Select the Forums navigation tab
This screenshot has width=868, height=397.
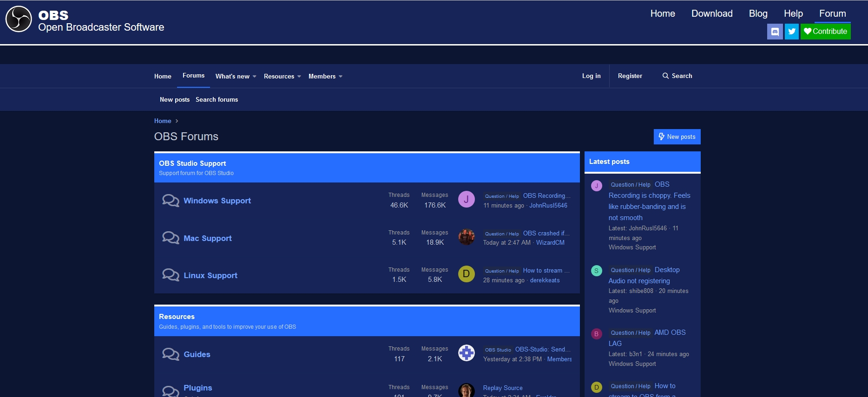click(x=194, y=76)
